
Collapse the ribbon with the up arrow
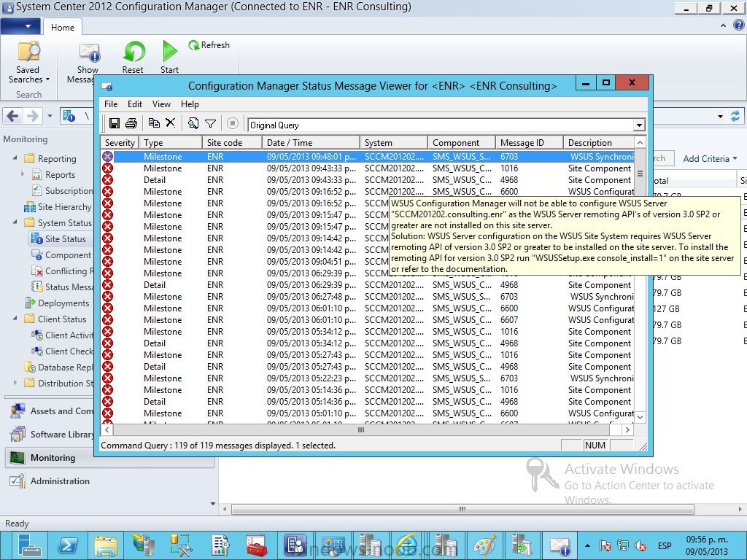point(723,26)
